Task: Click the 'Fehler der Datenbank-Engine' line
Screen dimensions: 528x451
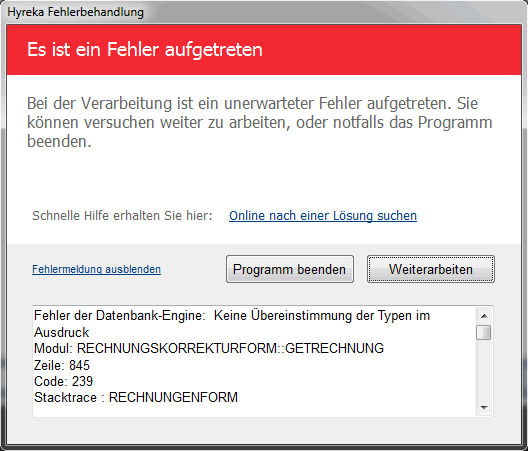Action: [x=232, y=316]
